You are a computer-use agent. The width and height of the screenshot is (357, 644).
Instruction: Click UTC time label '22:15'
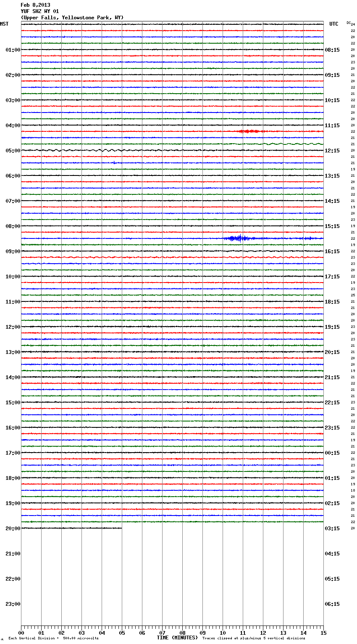pos(332,403)
